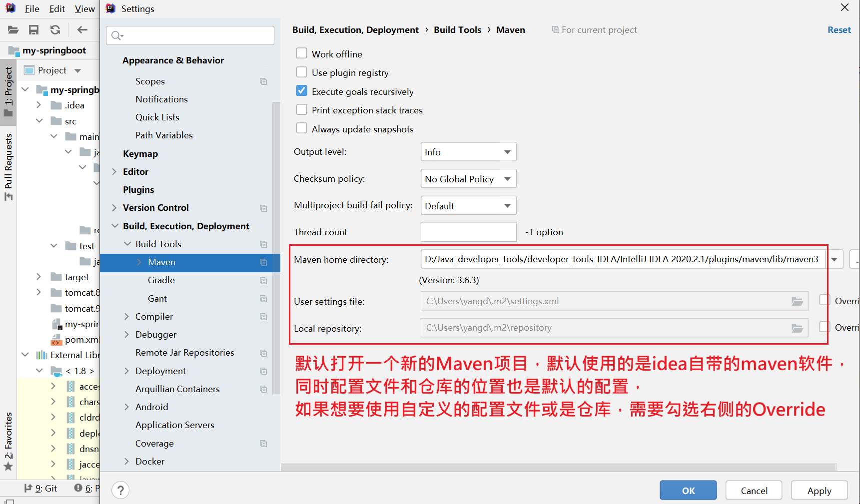The width and height of the screenshot is (860, 504).
Task: Expand the target folder in project tree
Action: click(39, 277)
